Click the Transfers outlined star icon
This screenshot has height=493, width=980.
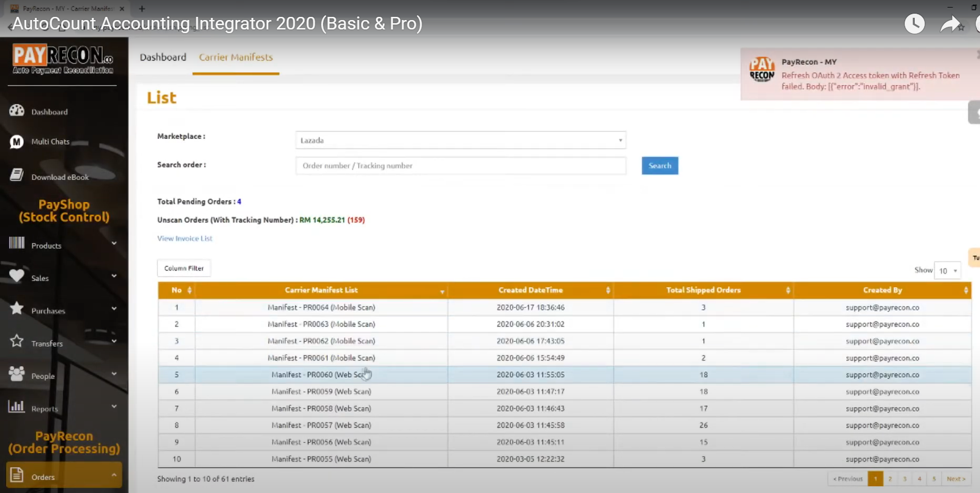pyautogui.click(x=17, y=341)
